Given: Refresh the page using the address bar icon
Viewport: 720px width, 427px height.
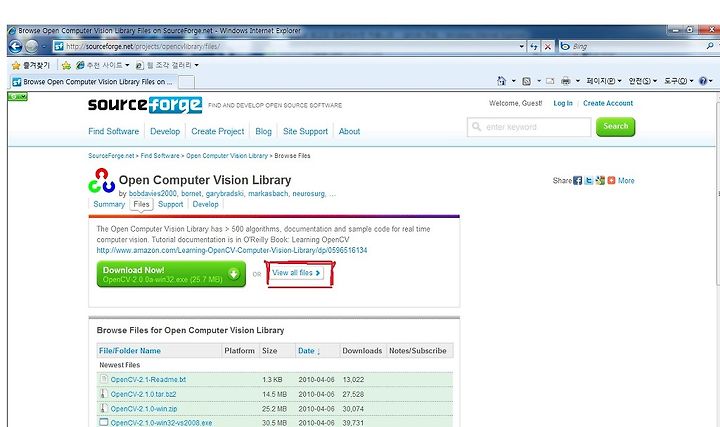Looking at the screenshot, I should coord(534,46).
